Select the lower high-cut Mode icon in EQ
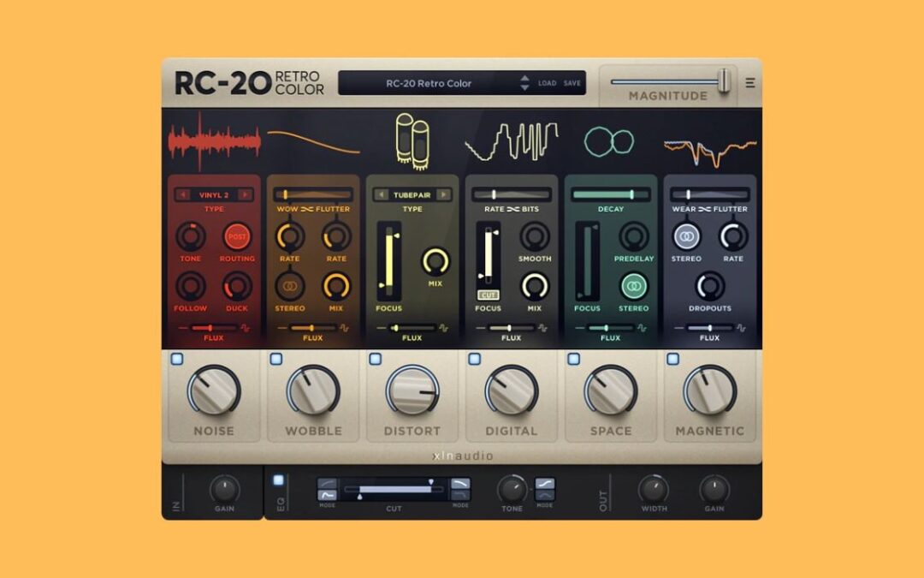The height and width of the screenshot is (578, 924). 460,495
